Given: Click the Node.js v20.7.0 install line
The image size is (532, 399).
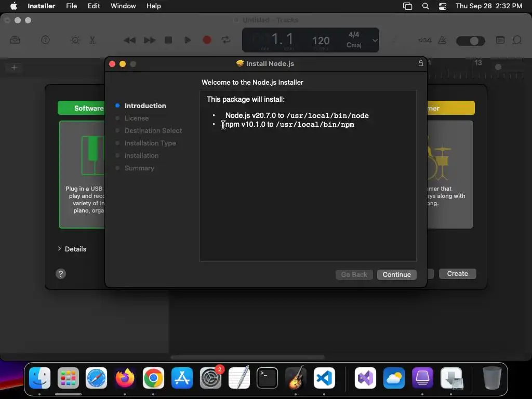Looking at the screenshot, I should [x=297, y=115].
